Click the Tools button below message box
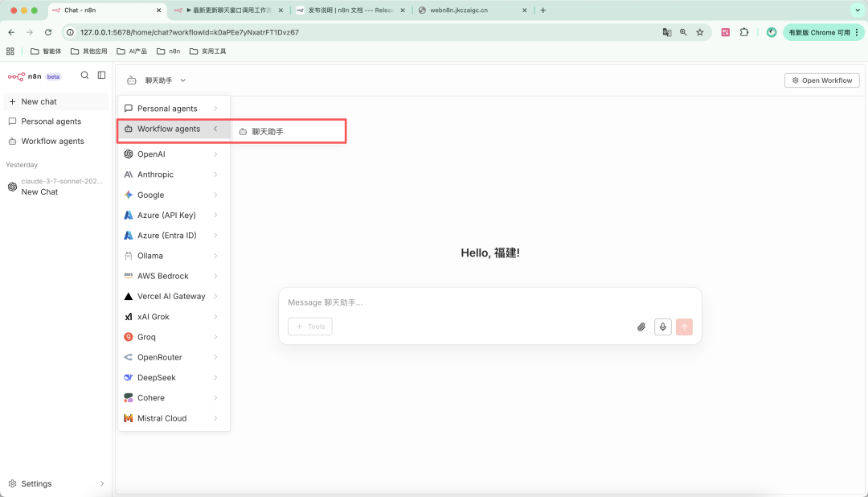 tap(310, 327)
